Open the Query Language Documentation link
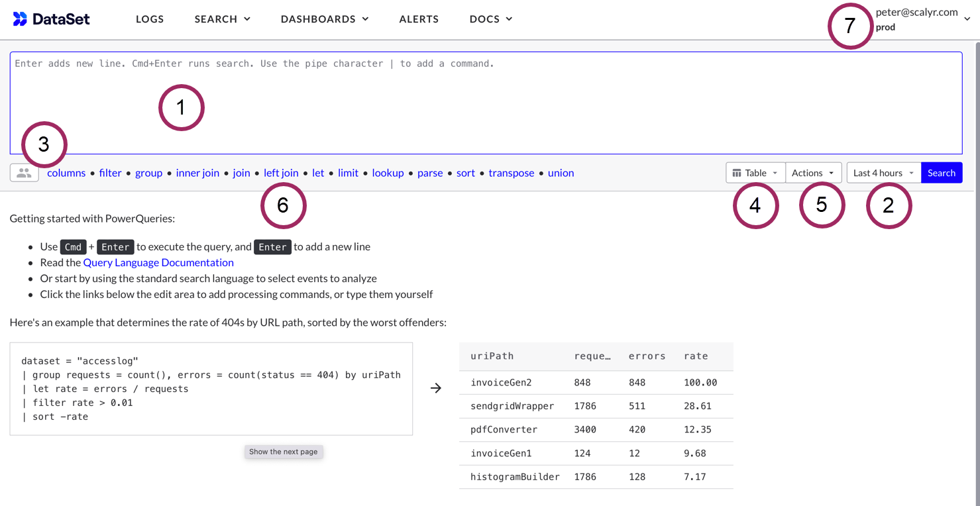Screen dimensions: 980x506 pyautogui.click(x=158, y=262)
